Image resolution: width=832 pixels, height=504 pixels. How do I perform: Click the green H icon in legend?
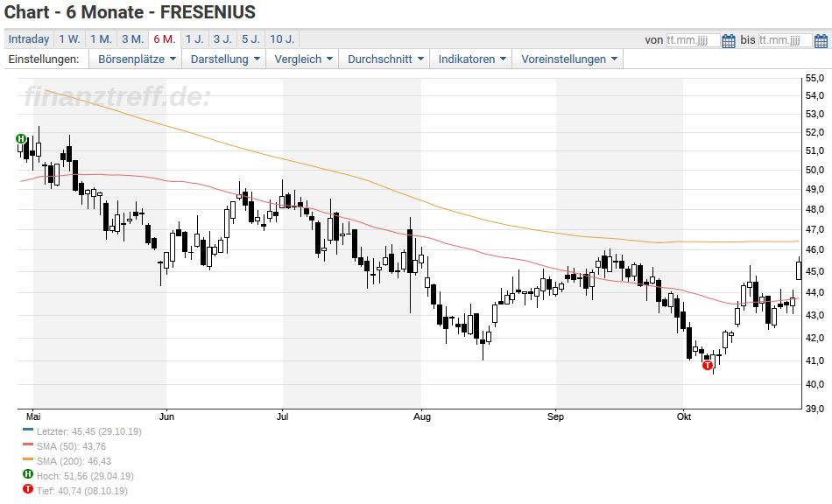pos(28,474)
